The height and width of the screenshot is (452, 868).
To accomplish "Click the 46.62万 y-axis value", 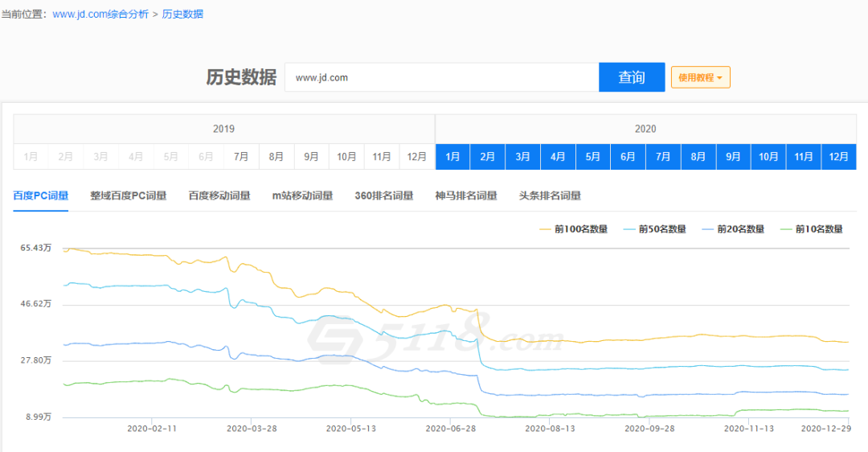I will point(36,304).
